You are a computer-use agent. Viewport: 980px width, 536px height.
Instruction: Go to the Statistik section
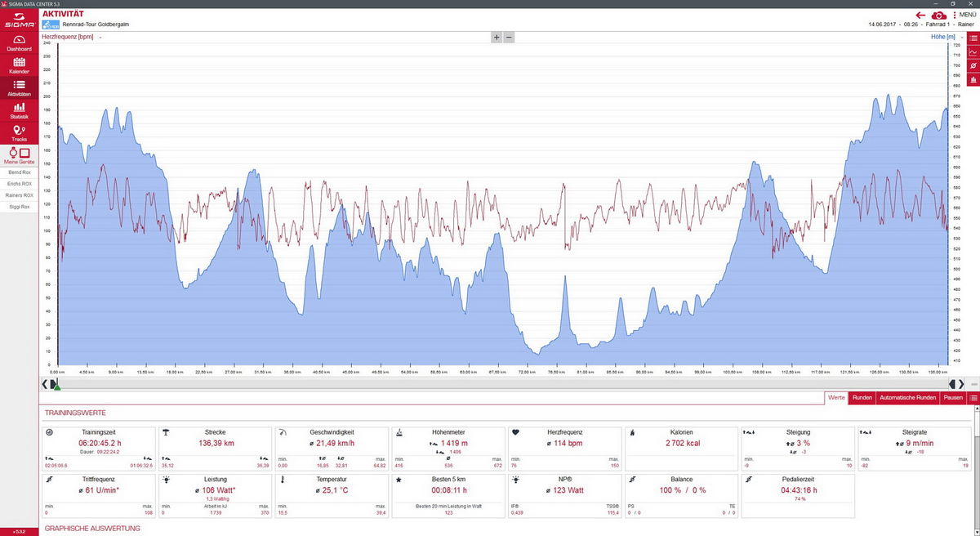click(19, 110)
